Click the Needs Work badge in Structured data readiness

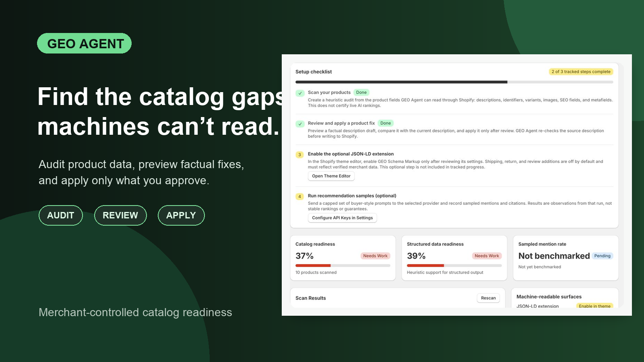click(487, 256)
